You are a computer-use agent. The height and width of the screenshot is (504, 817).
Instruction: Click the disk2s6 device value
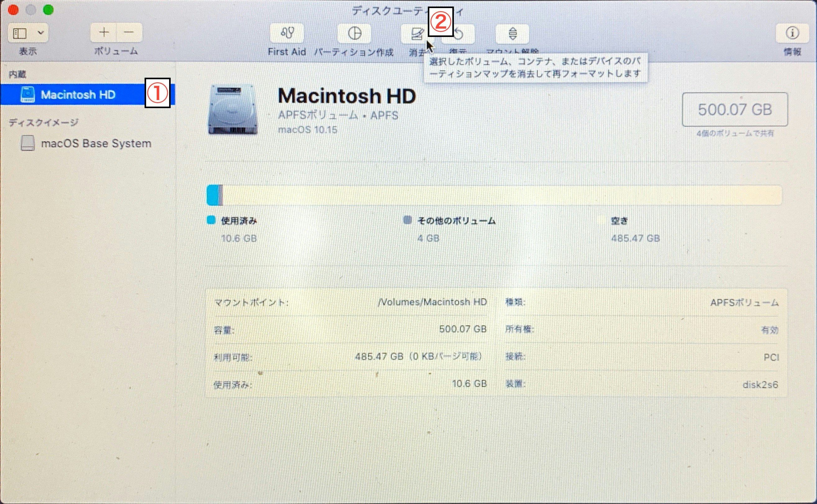pos(760,385)
